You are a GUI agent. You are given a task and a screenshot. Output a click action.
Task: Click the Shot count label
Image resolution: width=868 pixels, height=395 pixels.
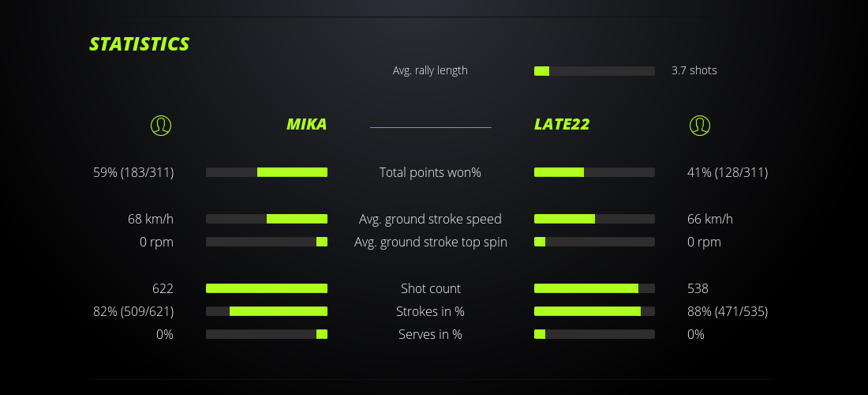coord(430,288)
